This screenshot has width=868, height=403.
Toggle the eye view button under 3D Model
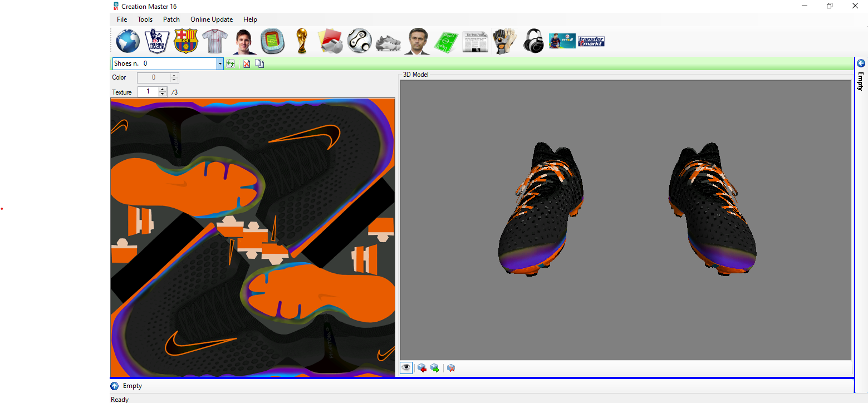click(406, 367)
